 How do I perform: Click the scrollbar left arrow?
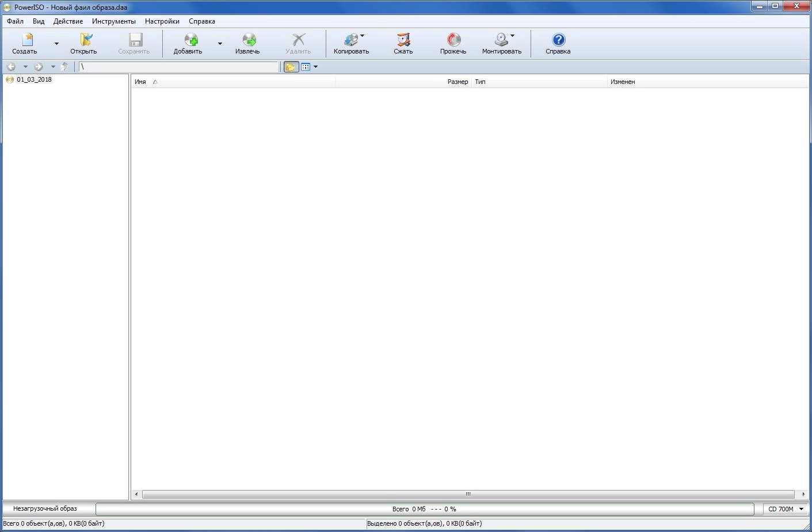point(136,494)
